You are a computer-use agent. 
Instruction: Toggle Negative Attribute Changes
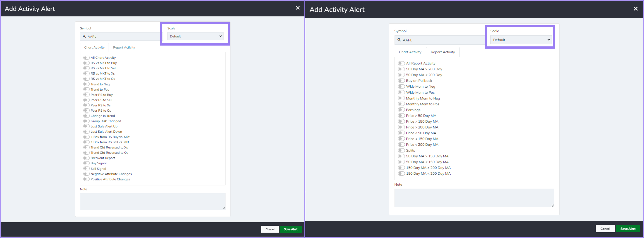click(86, 174)
